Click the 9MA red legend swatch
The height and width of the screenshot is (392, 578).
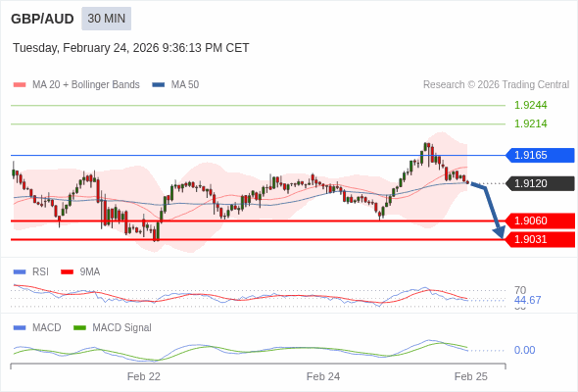click(67, 272)
